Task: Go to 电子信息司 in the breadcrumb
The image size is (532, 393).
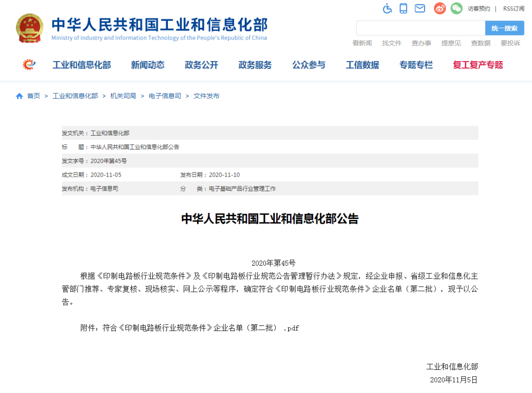Action: 165,96
